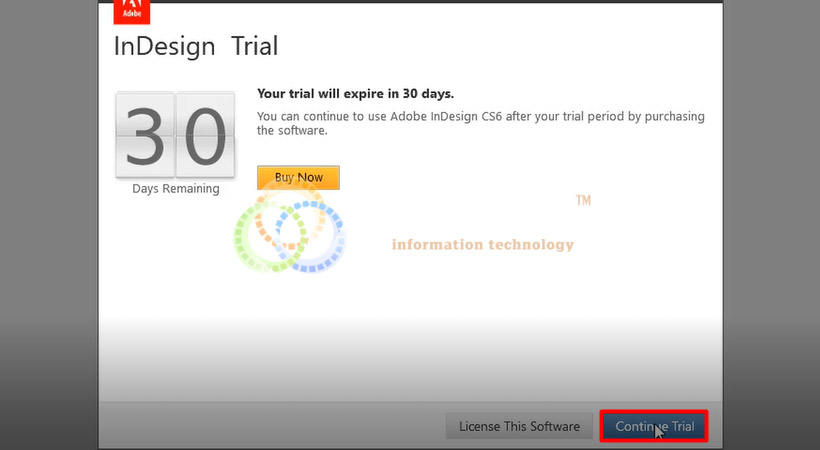Select the 'Your trial will expire in 30 days.' text
820x450 pixels.
pyautogui.click(x=356, y=94)
